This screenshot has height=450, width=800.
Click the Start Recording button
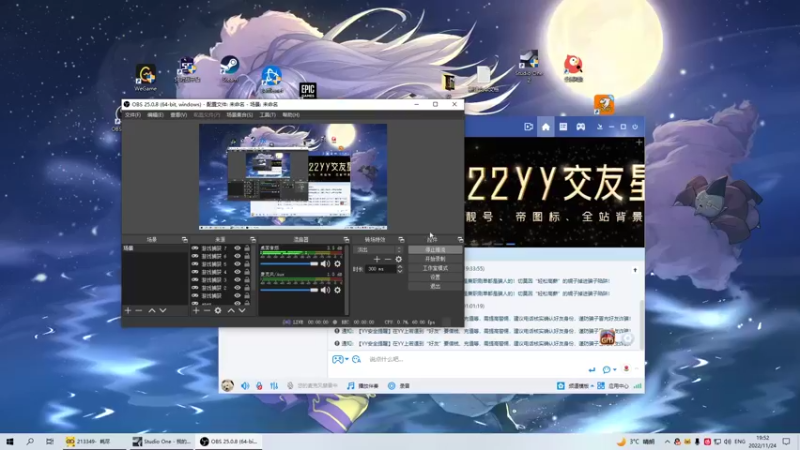pos(435,259)
